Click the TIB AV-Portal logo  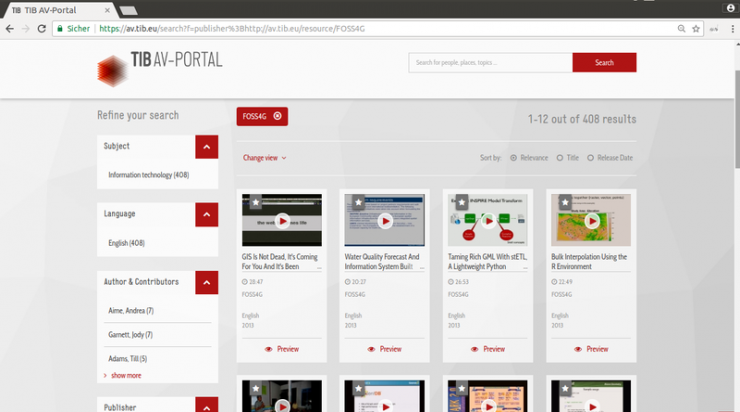(160, 69)
